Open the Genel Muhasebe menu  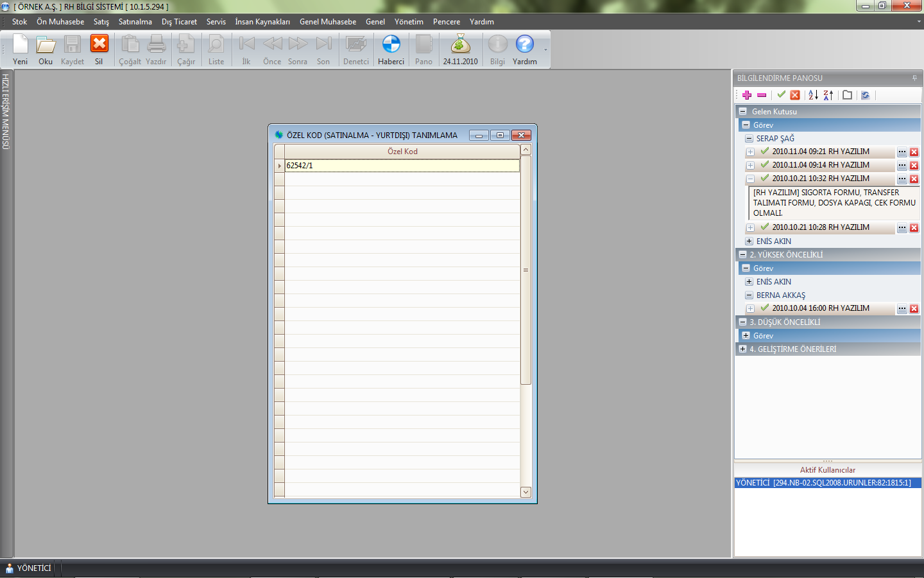pyautogui.click(x=327, y=22)
